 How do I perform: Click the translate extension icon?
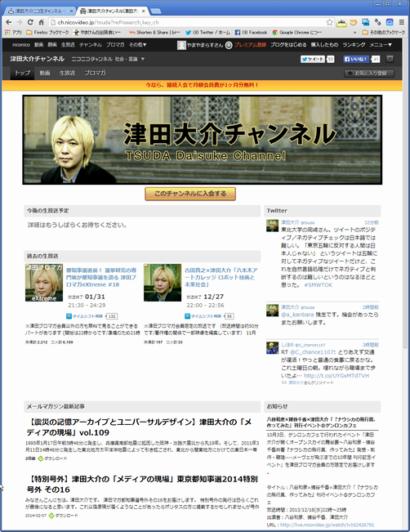377,22
